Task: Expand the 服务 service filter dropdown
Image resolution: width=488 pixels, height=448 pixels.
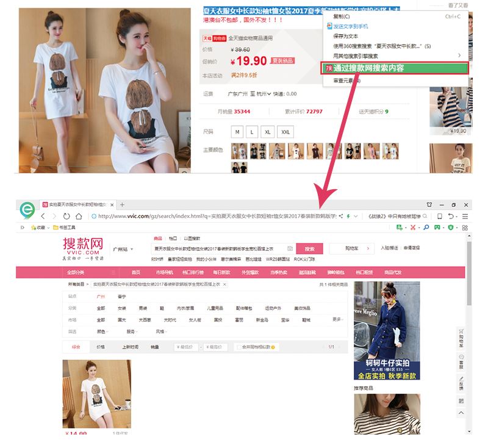Action: click(132, 331)
